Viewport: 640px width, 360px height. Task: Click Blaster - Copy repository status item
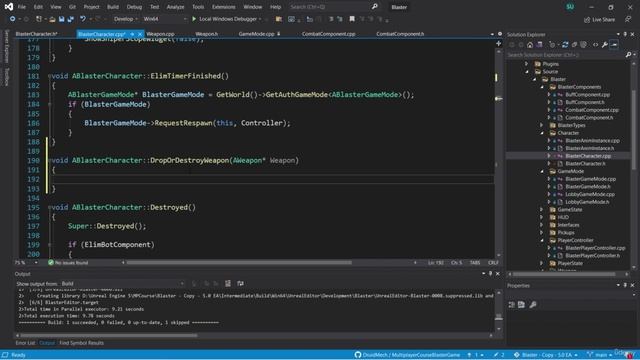point(546,355)
